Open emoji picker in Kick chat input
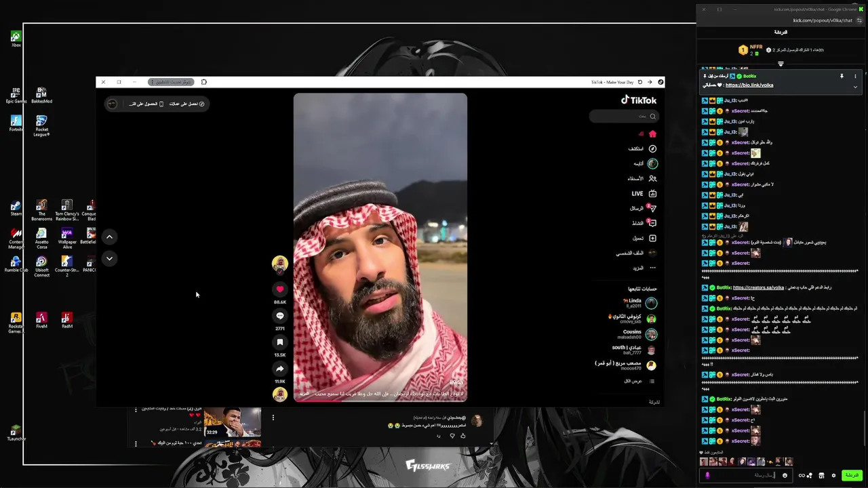This screenshot has width=868, height=488. coord(785,476)
